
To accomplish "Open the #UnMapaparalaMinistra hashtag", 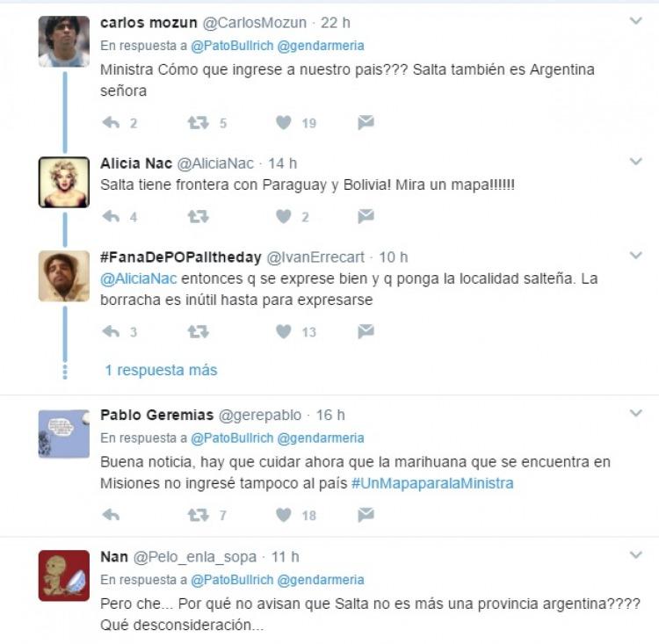I will pos(432,483).
